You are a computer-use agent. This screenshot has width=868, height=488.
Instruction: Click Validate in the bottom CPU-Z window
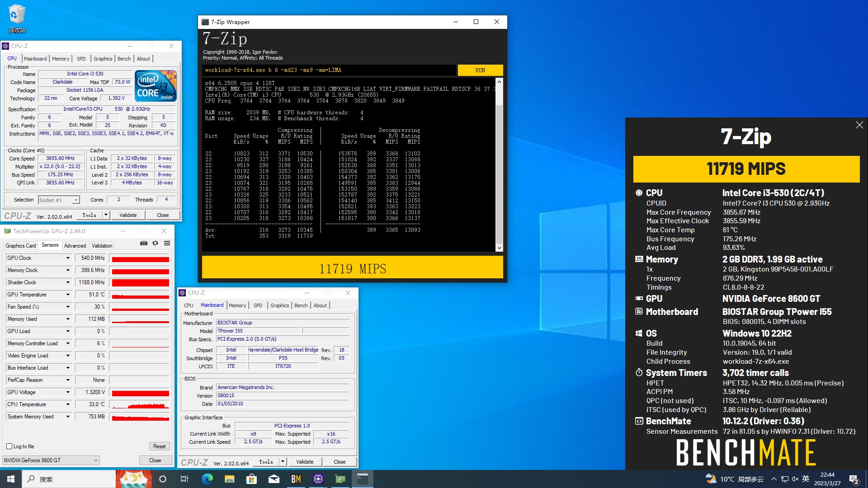305,462
